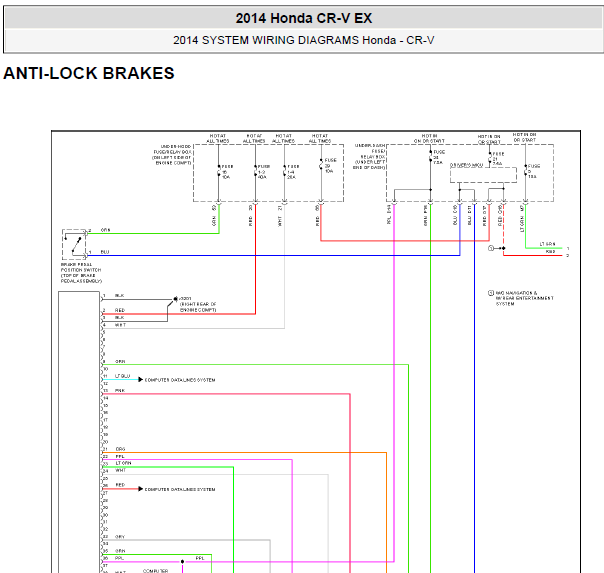Click the '2014 Honda CR-V EX' title

tap(304, 18)
